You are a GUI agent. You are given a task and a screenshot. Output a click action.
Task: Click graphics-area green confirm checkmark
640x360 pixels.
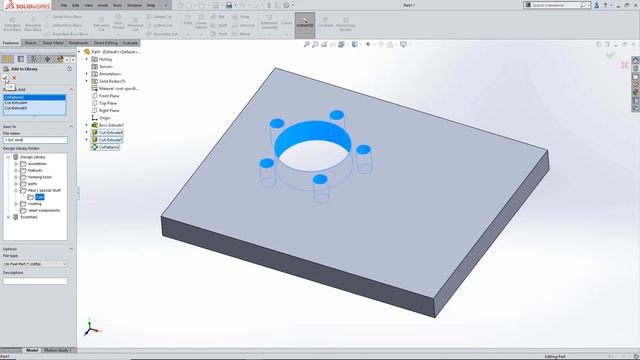point(610,55)
